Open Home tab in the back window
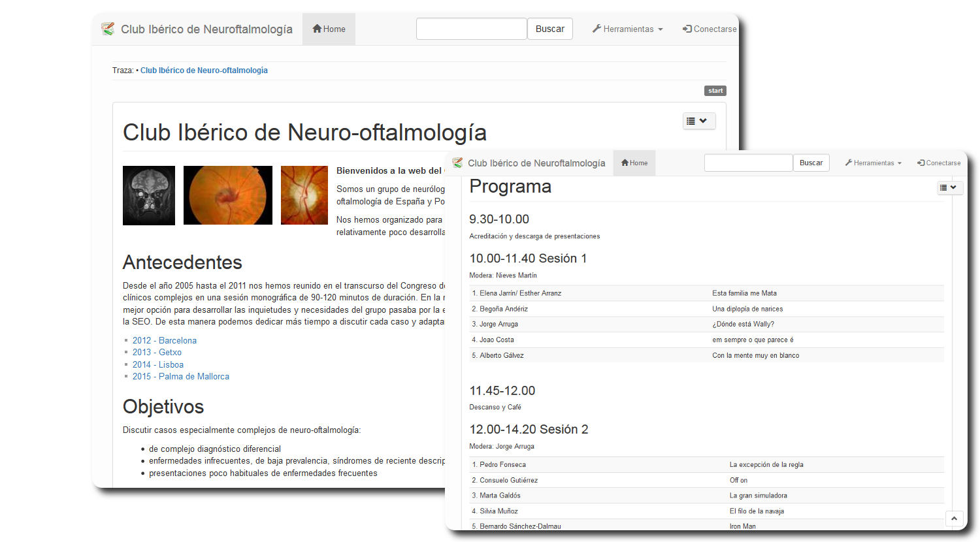980x542 pixels. pos(329,29)
